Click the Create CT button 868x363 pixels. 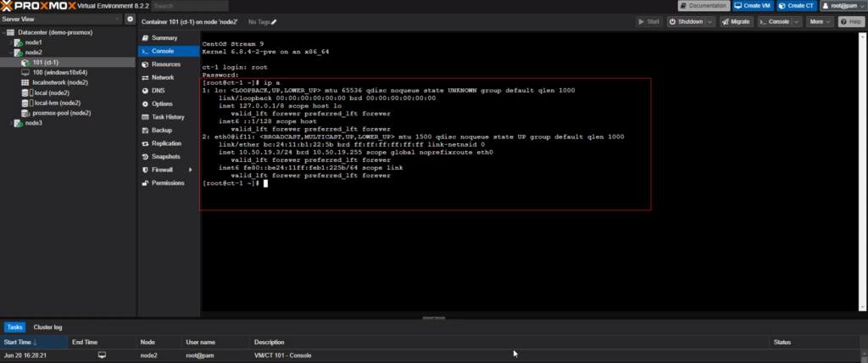[x=796, y=6]
